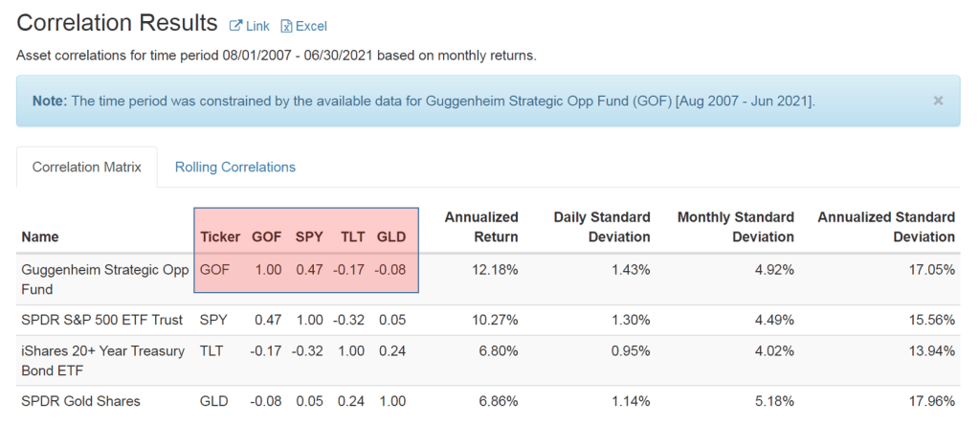
Task: Click the Annualized Standard Deviation header
Action: coord(885,227)
